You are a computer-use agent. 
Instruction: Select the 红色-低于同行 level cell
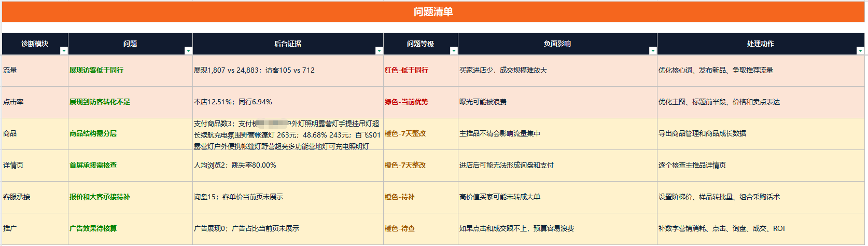pos(421,71)
